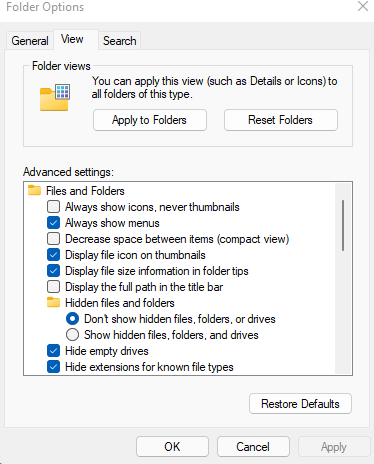Screen dimensions: 374x464
Task: Click the 'You can apply this view' description text
Action: [214, 87]
